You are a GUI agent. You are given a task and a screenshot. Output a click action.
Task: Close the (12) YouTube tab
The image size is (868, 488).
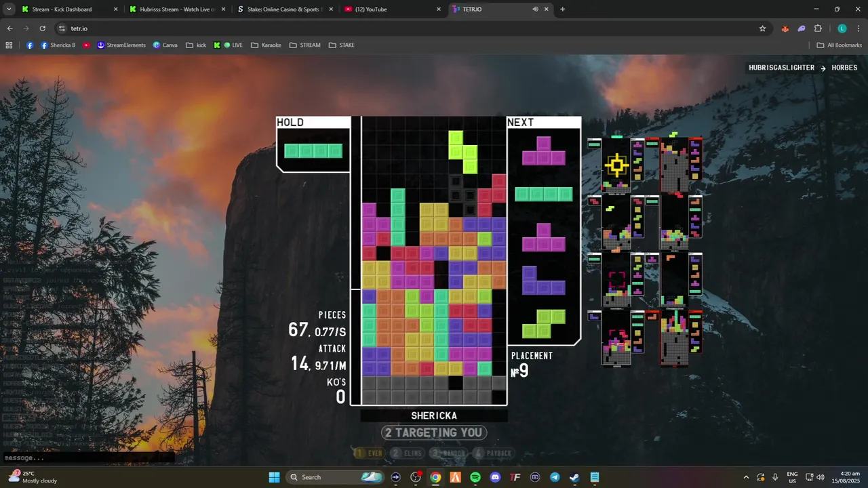point(438,9)
